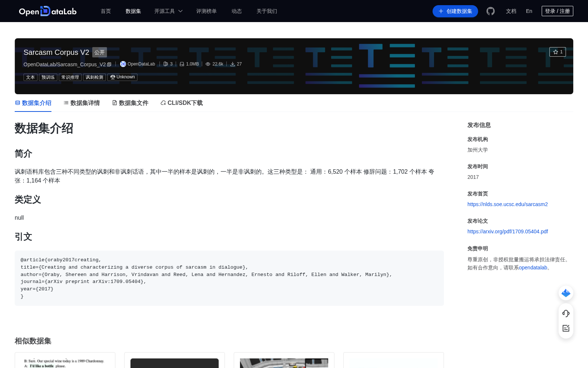Open 评测榜单 navigation item
The width and height of the screenshot is (588, 368).
point(207,11)
